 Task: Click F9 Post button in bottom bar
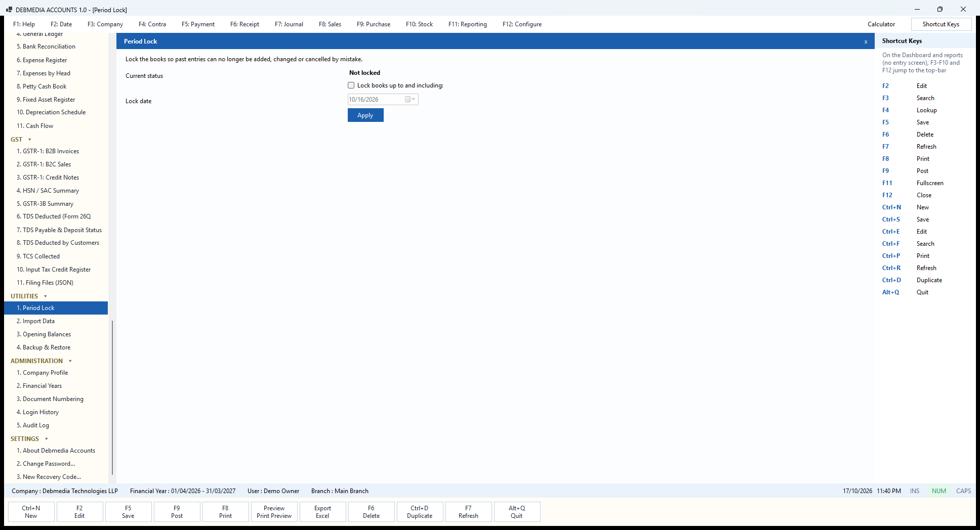coord(177,512)
